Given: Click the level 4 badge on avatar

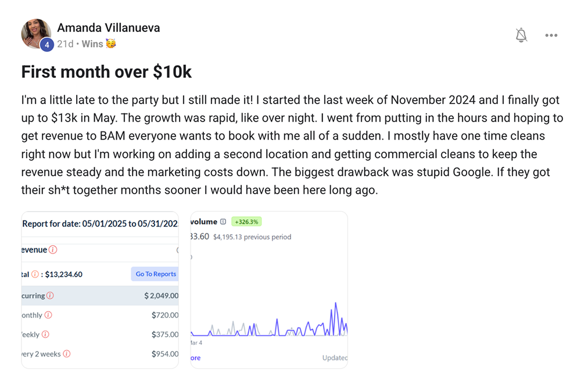Looking at the screenshot, I should [x=47, y=45].
